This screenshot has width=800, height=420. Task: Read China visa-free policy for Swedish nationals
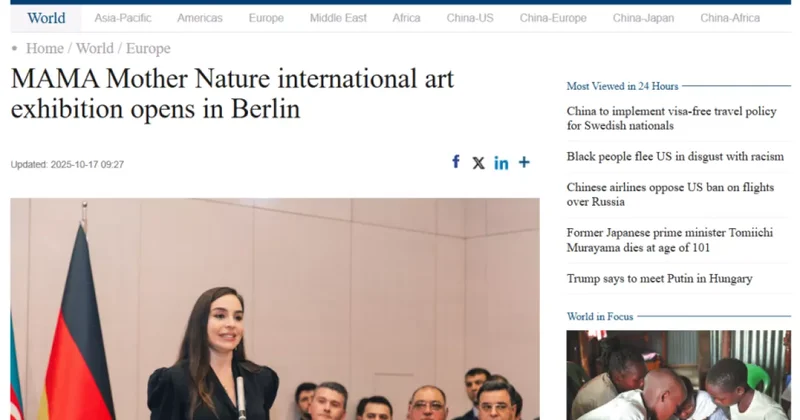pyautogui.click(x=671, y=118)
